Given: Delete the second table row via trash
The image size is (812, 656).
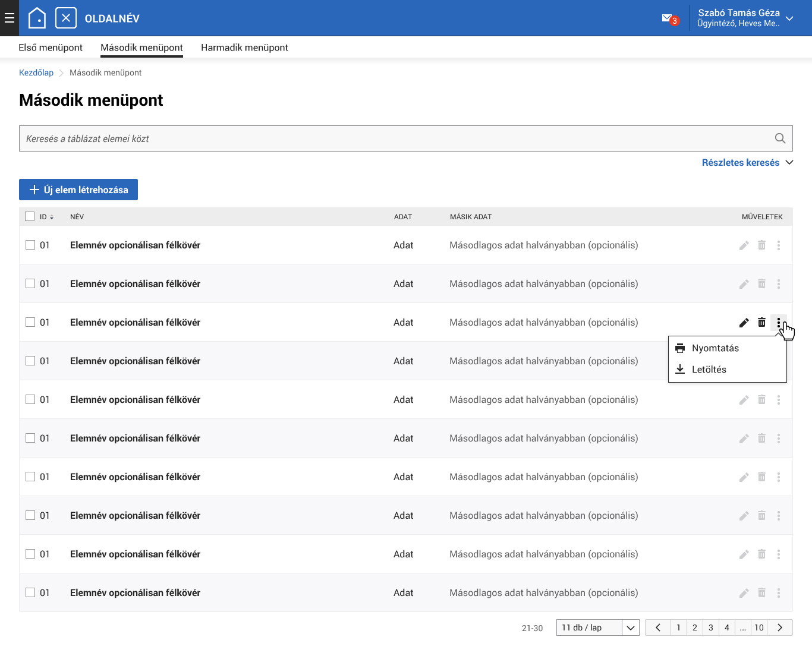Looking at the screenshot, I should click(761, 283).
